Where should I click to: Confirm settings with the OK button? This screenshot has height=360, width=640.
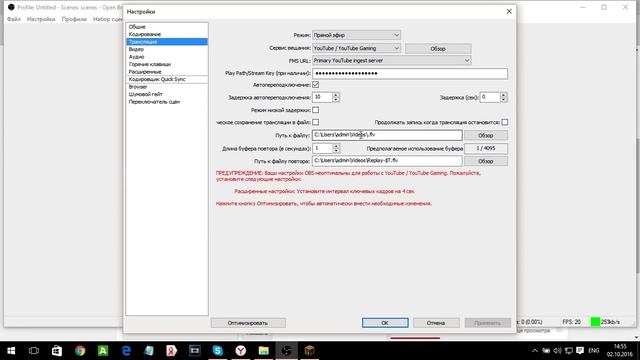(385, 323)
